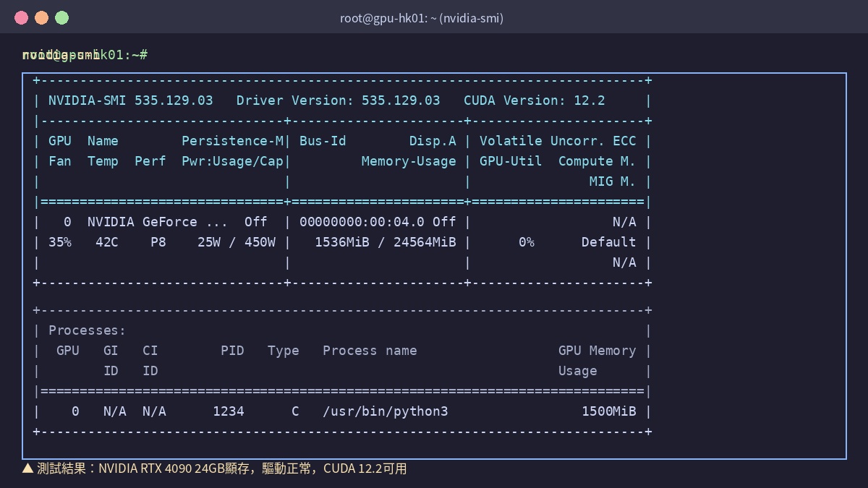Select the 'CUDA Version: 12.2' text

535,100
